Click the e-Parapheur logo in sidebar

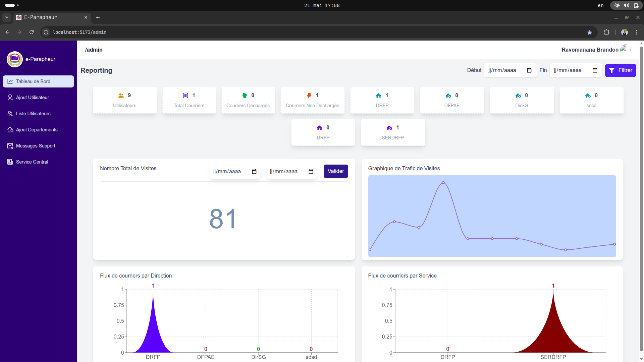(15, 59)
